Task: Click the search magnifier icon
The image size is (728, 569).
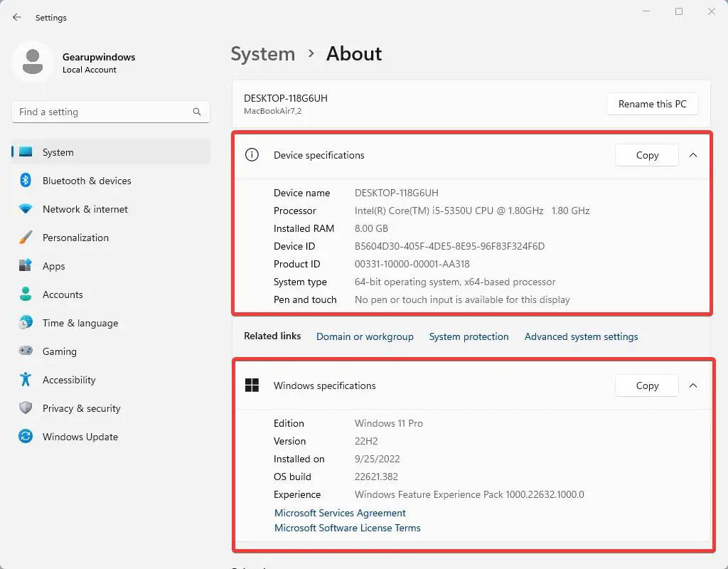Action: point(197,112)
